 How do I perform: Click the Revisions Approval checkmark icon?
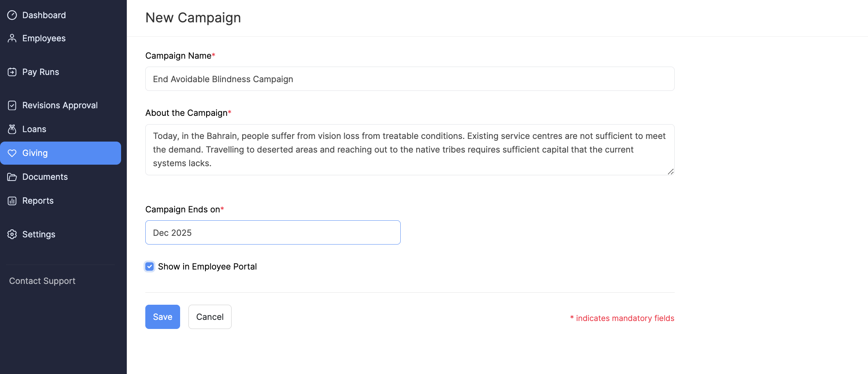click(x=12, y=105)
